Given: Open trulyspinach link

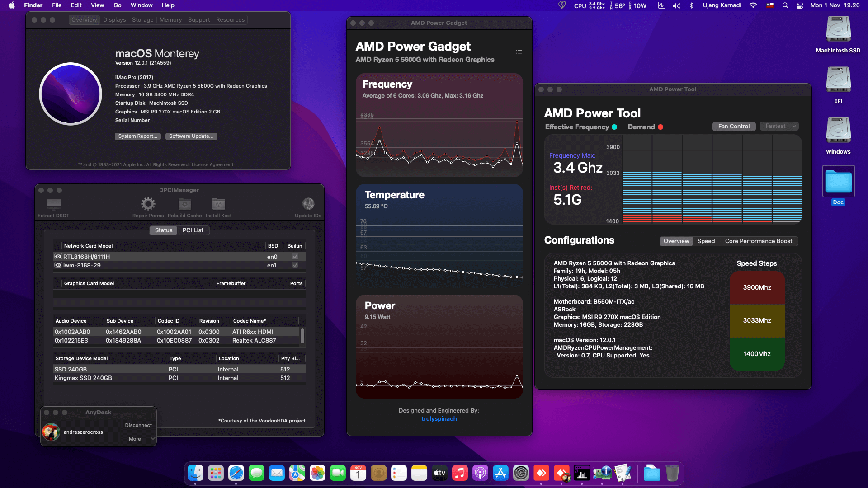Looking at the screenshot, I should click(x=439, y=419).
